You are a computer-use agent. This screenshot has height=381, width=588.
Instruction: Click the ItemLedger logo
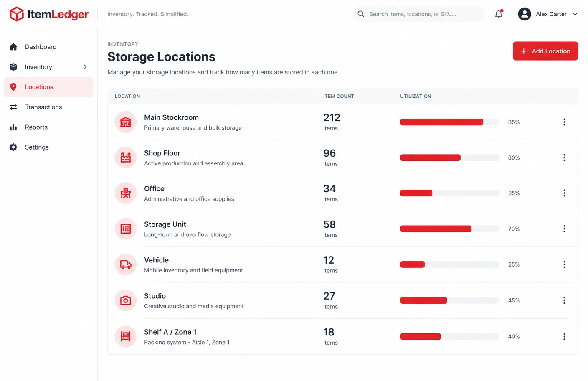click(49, 14)
